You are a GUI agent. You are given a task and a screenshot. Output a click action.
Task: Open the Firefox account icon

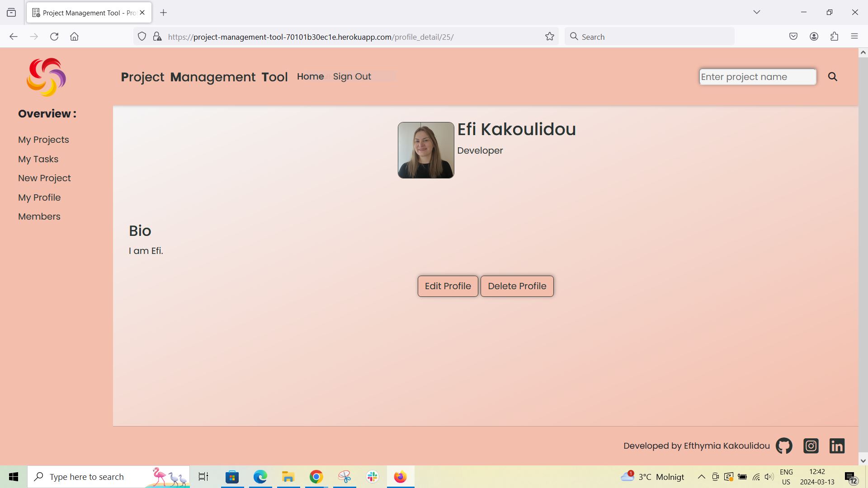tap(814, 36)
